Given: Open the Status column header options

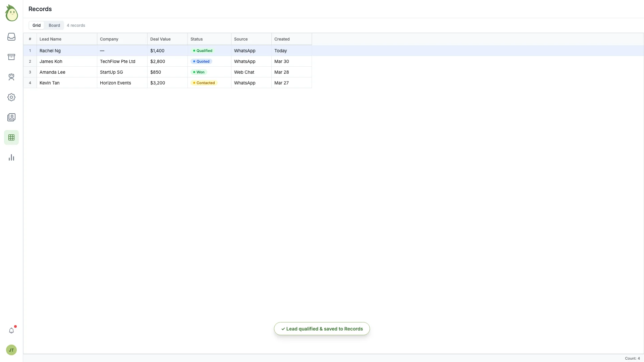Looking at the screenshot, I should click(197, 39).
